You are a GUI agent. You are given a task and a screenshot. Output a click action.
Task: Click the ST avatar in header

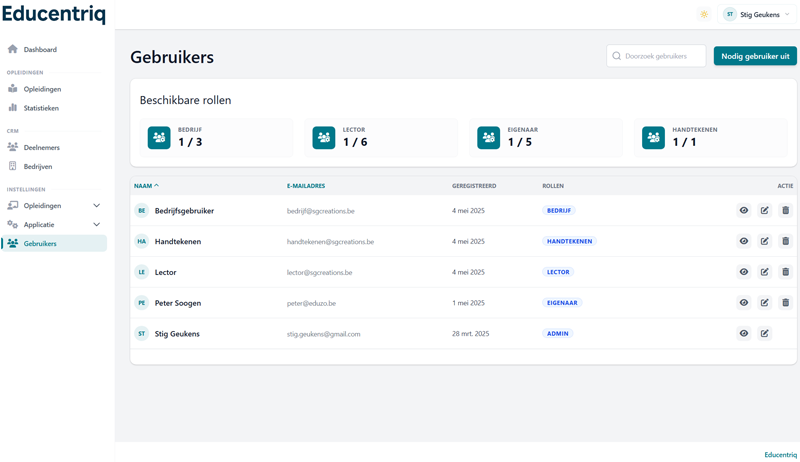(x=730, y=15)
